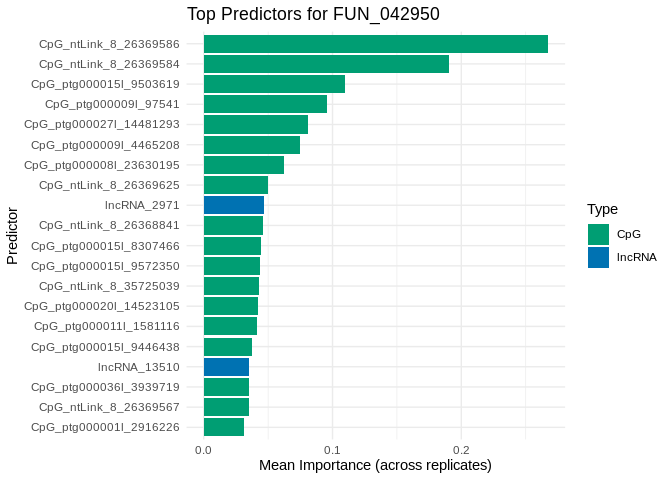Click the green CpG legend swatch
Image resolution: width=672 pixels, height=480 pixels.
pyautogui.click(x=598, y=234)
